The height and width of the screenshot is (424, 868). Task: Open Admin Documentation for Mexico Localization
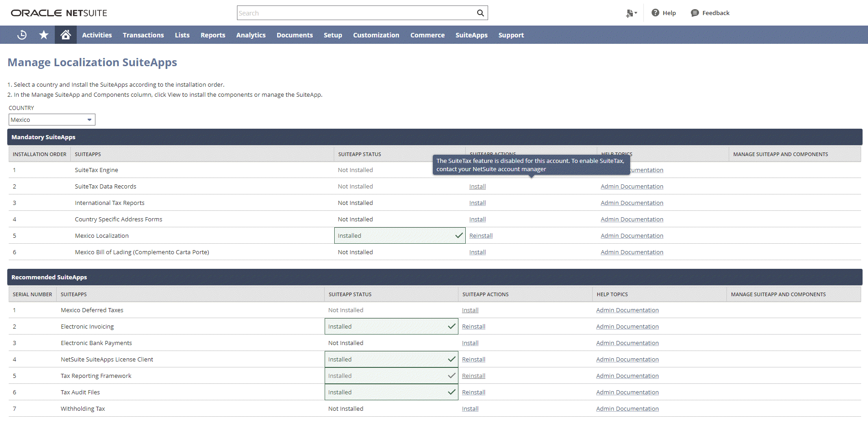(632, 236)
